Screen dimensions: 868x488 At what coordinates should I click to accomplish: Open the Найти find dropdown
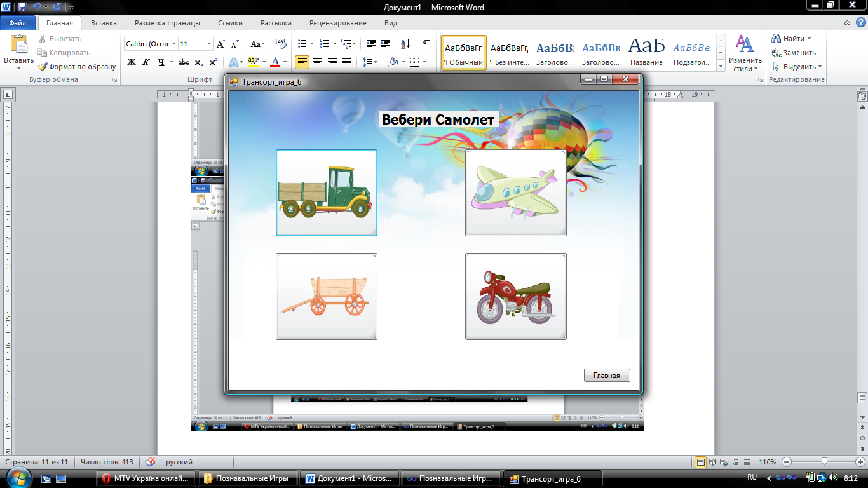tap(810, 39)
